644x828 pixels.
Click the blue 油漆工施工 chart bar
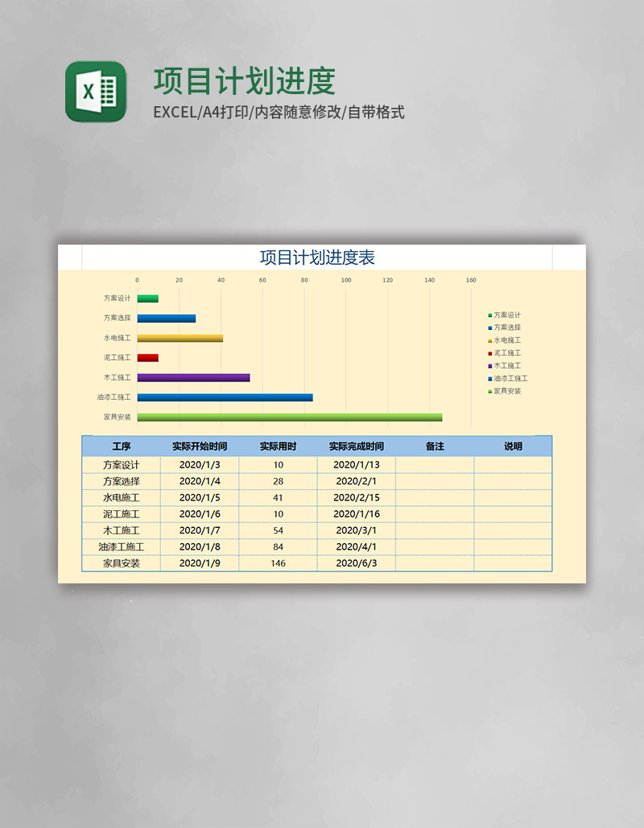[225, 396]
